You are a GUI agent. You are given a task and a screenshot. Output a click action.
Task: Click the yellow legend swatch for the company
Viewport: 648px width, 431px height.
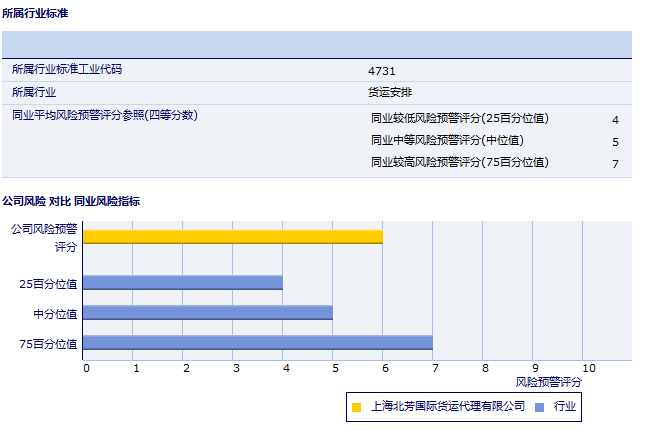(x=357, y=407)
